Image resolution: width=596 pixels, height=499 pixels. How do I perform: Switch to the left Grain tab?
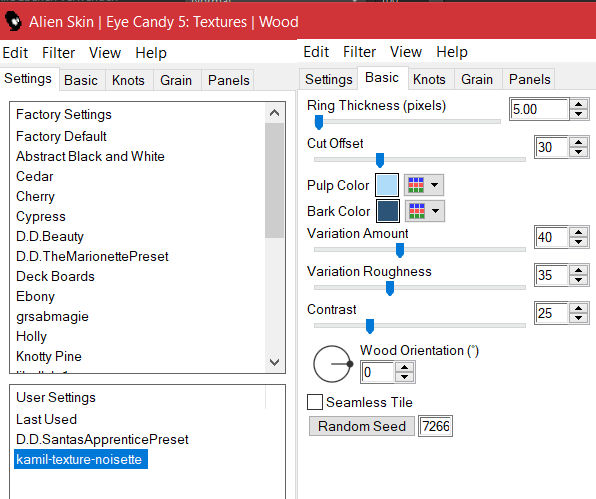click(176, 80)
